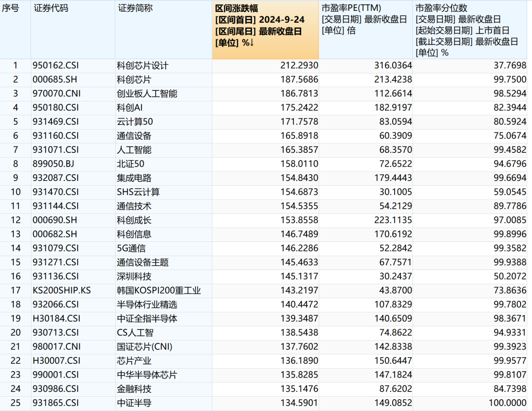Viewport: 532px width, 411px height.
Task: Click the 证券简称 column header
Action: tap(164, 30)
